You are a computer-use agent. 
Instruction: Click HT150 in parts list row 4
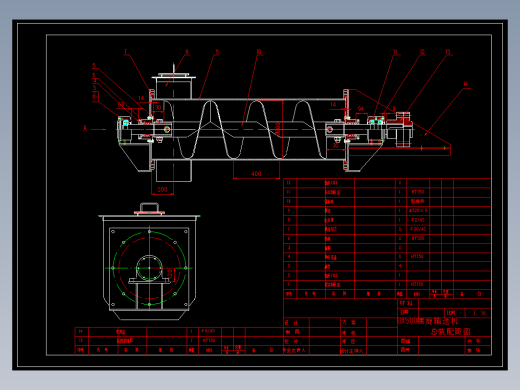pos(417,256)
